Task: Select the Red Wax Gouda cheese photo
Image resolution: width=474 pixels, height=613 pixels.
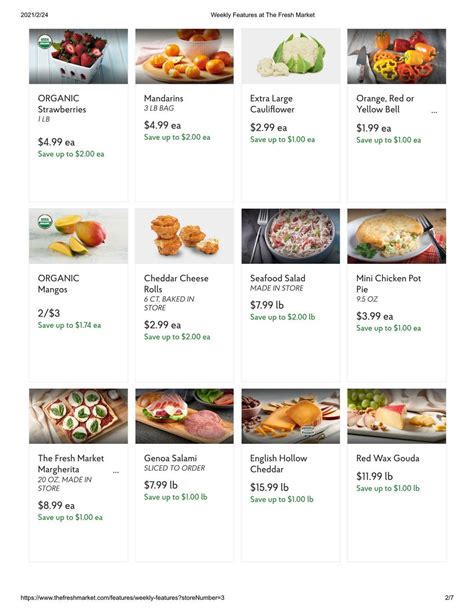Action: pyautogui.click(x=397, y=416)
